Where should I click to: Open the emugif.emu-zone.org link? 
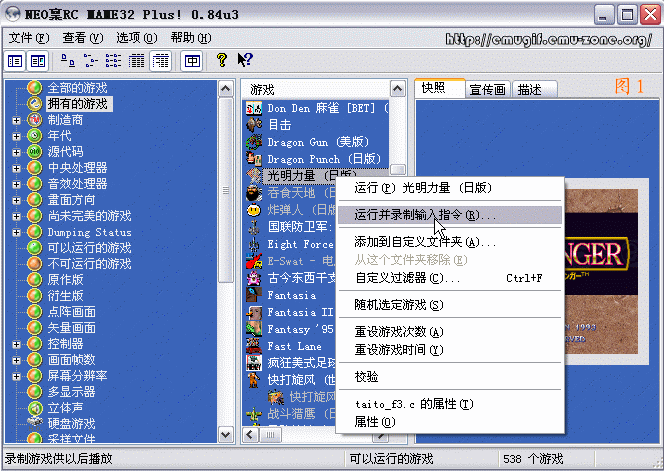549,39
